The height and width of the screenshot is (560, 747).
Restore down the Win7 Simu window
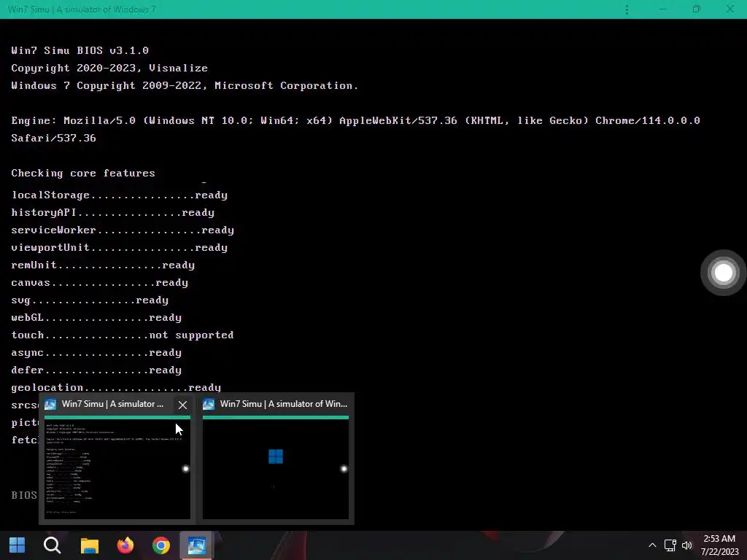pos(697,9)
